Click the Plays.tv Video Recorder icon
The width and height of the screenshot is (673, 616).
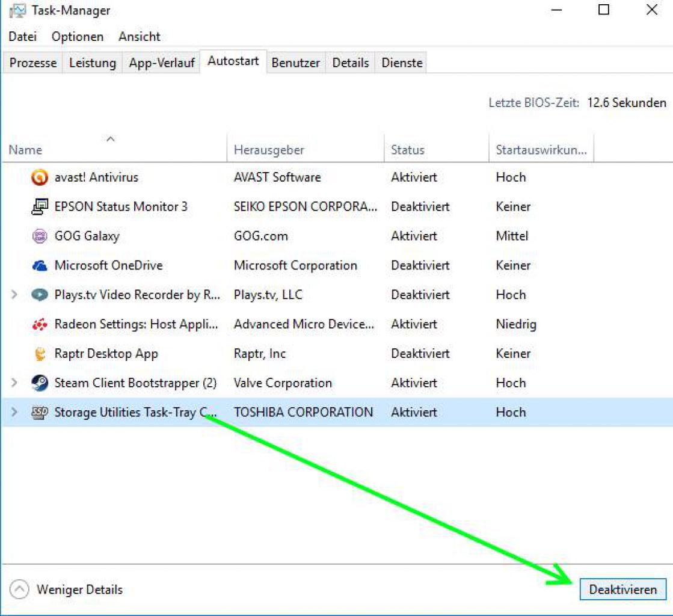40,295
